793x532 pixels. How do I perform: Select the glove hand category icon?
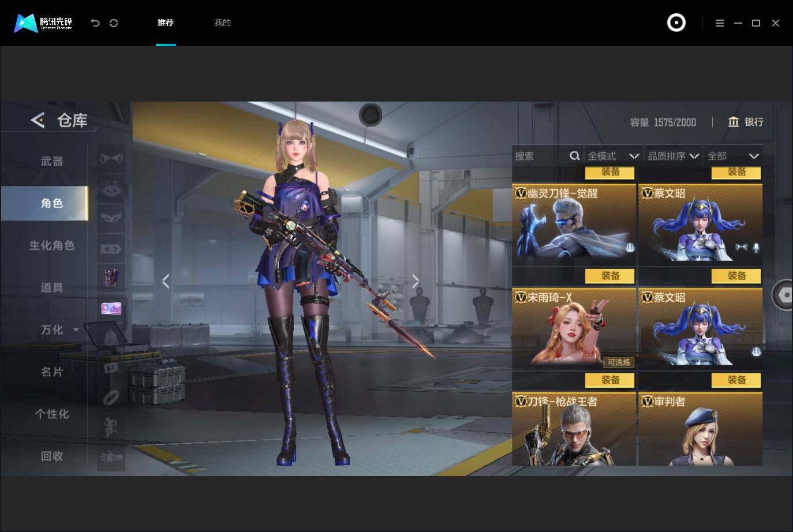(x=111, y=458)
